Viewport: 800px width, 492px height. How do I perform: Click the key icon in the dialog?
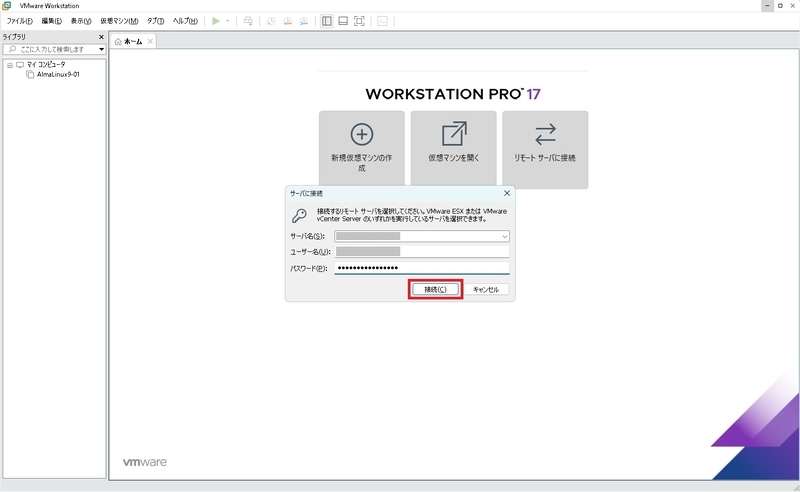tap(299, 215)
